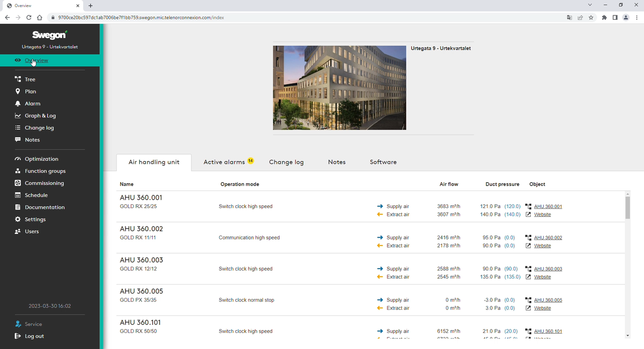Click the browser address bar

coord(306,18)
